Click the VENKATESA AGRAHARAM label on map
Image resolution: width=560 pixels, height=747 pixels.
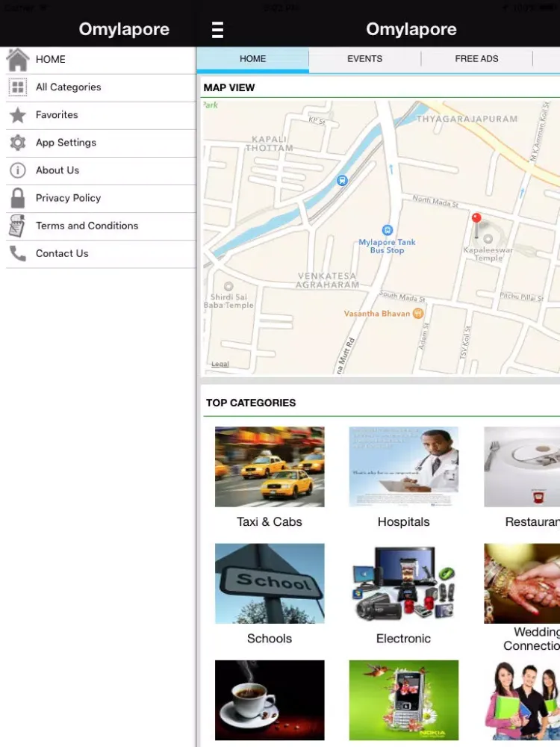coord(327,280)
